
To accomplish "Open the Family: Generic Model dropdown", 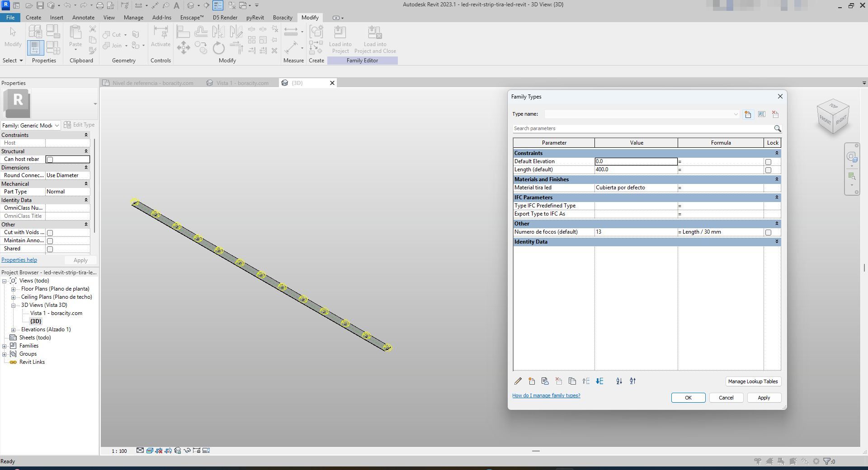I will 57,126.
